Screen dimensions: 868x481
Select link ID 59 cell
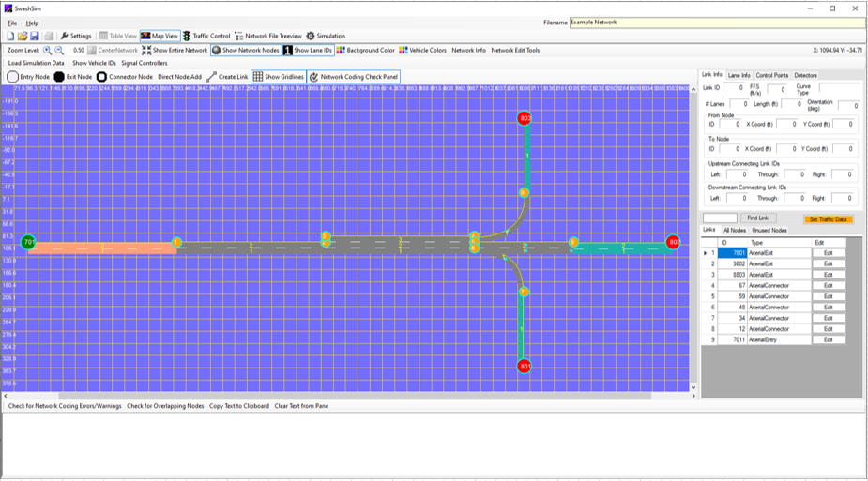click(x=732, y=296)
